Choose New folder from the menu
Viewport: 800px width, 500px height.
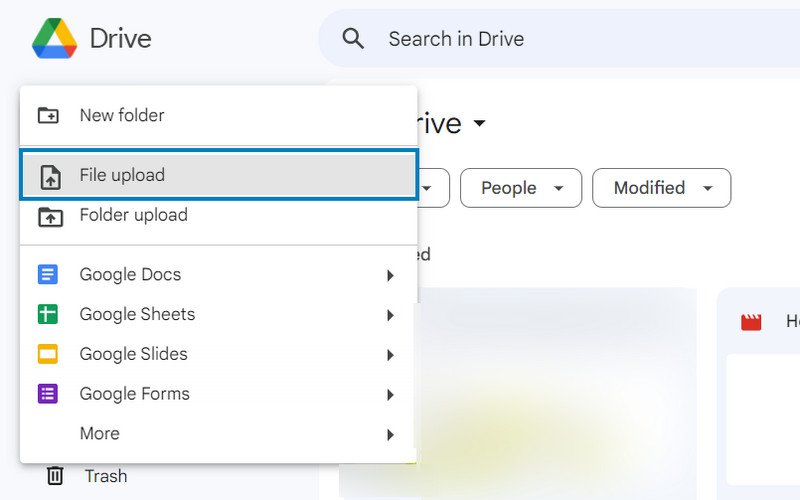[218, 115]
